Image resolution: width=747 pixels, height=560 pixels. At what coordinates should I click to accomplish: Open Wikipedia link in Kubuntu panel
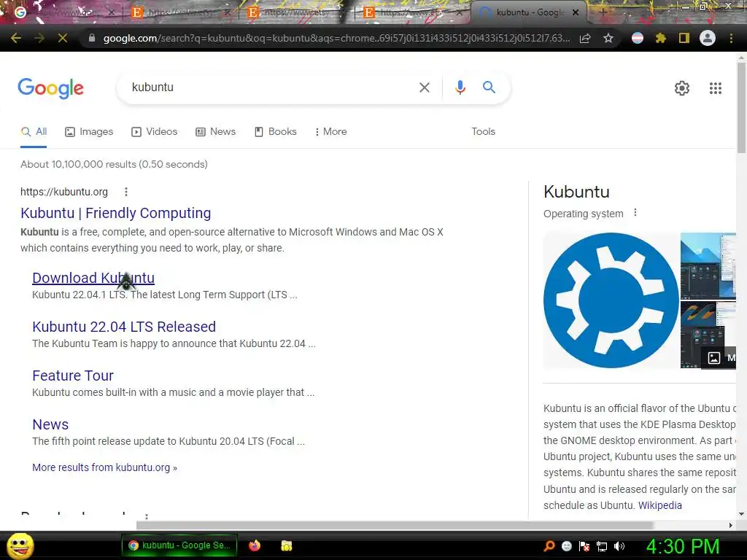659,505
